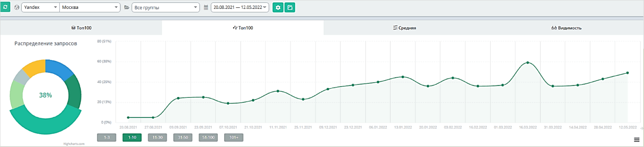Click the 06.01.2022 x-axis date label
Image resolution: width=644 pixels, height=147 pixels.
(378, 127)
